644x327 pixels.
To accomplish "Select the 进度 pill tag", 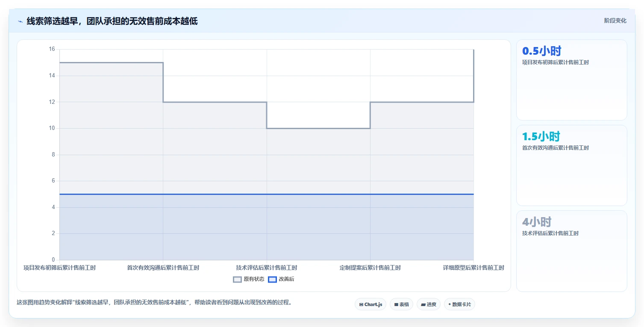I will (429, 304).
